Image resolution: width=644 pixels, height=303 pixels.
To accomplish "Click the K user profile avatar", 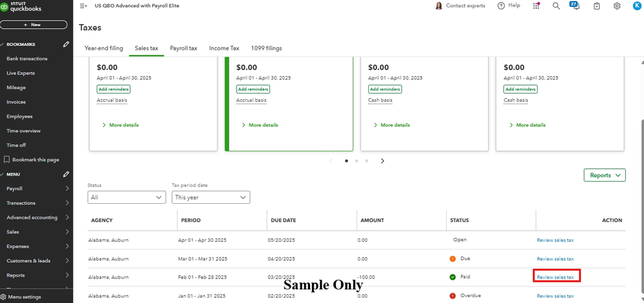I will [x=637, y=6].
